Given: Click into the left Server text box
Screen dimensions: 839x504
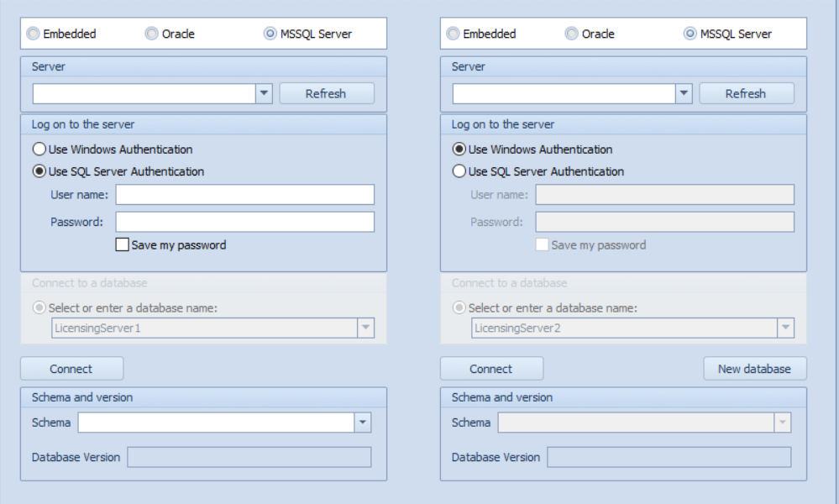Looking at the screenshot, I should [144, 93].
